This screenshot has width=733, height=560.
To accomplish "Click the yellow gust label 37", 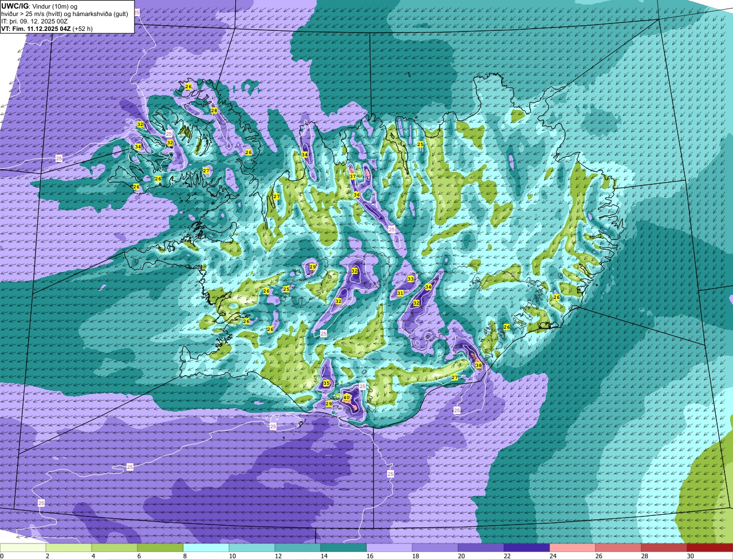I will pos(353,176).
